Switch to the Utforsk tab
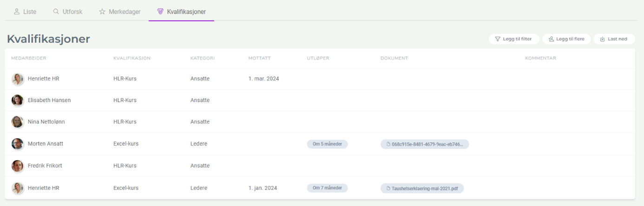 click(x=68, y=12)
